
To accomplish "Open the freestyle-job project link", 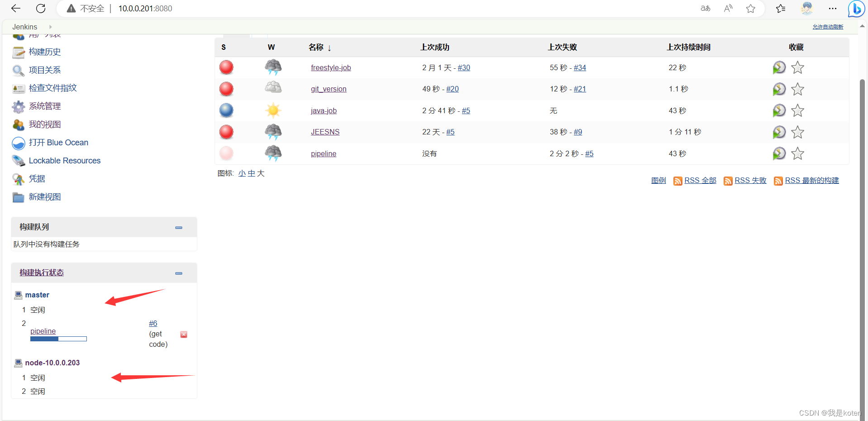I will [x=331, y=67].
